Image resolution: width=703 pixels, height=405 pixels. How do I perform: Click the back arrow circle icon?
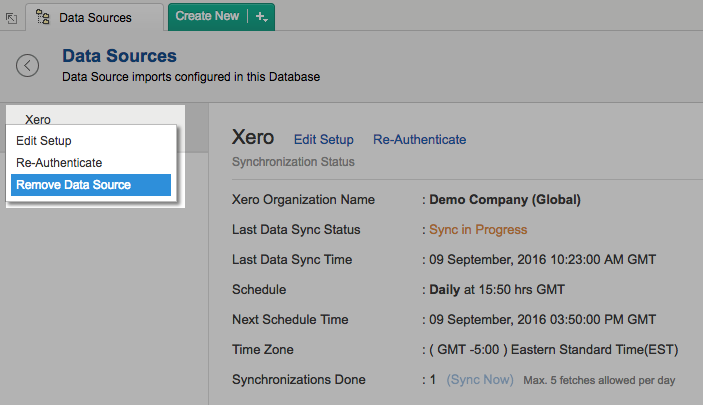point(28,65)
